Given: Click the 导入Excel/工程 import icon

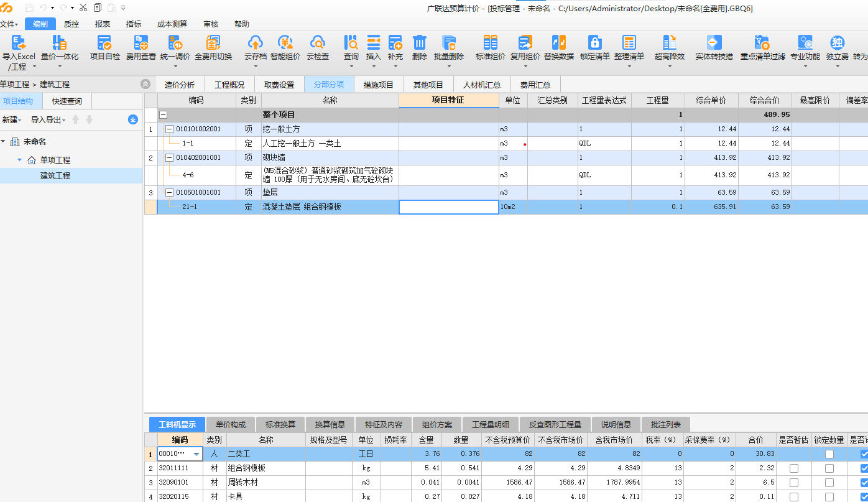Looking at the screenshot, I should (19, 43).
